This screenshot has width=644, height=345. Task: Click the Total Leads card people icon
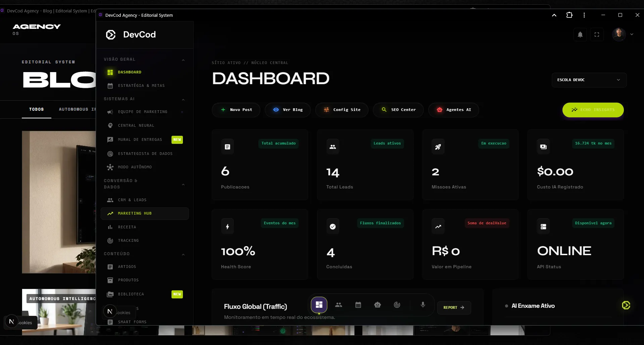(333, 147)
